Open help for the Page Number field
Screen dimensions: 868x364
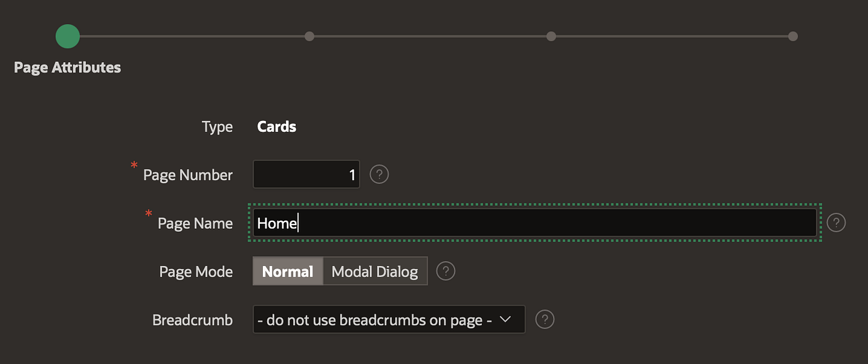pyautogui.click(x=379, y=175)
